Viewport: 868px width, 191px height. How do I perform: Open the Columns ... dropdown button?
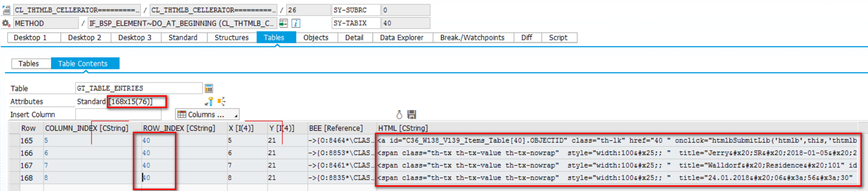point(207,114)
